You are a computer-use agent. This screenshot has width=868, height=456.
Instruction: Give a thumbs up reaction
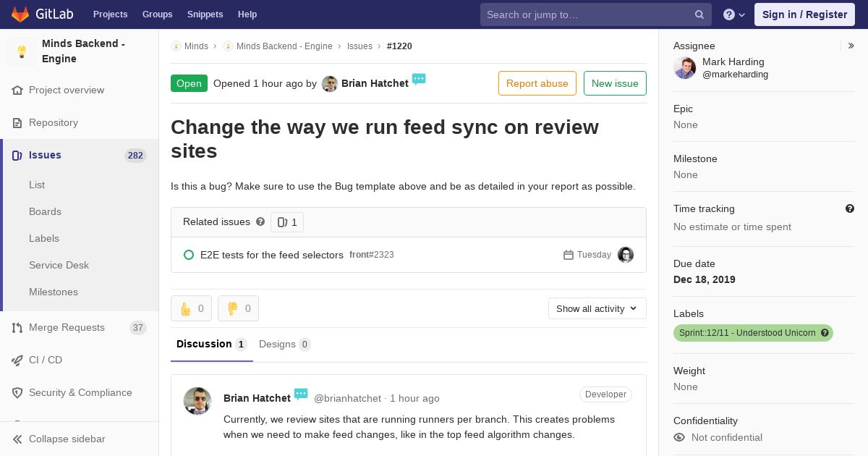point(192,308)
